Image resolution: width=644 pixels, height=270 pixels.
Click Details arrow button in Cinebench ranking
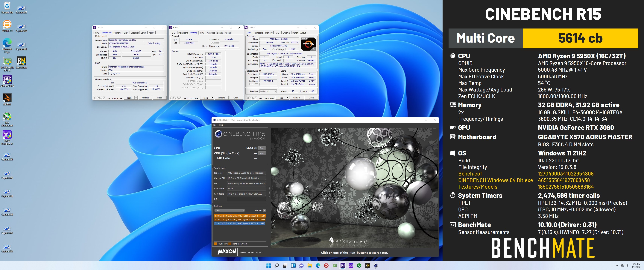(265, 210)
